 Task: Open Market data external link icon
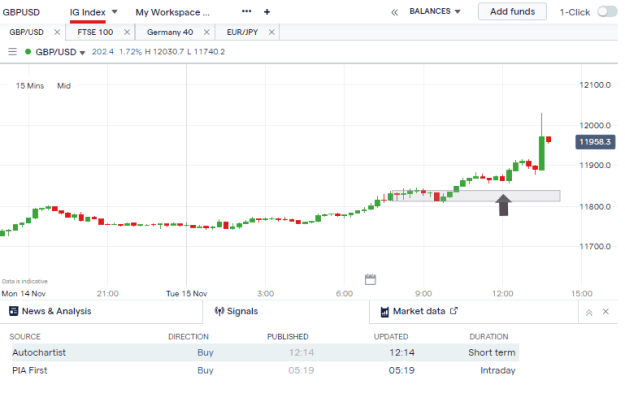tap(454, 310)
